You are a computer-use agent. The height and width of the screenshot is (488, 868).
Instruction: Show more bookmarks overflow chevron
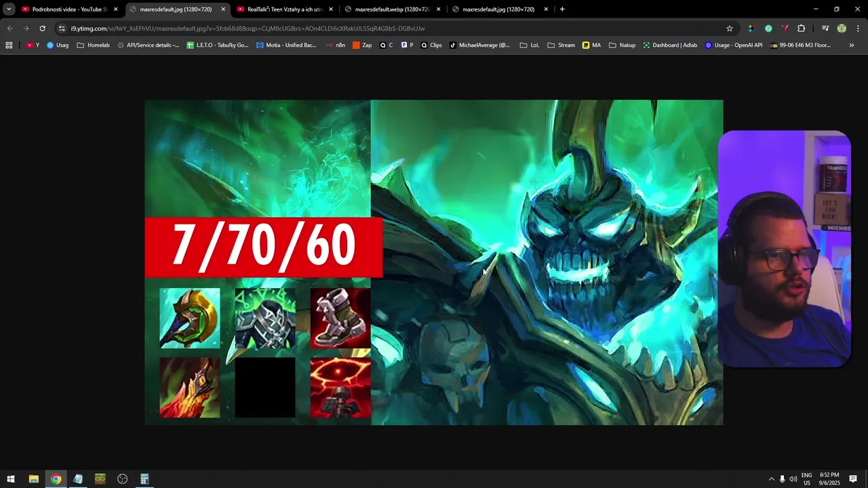tap(852, 45)
